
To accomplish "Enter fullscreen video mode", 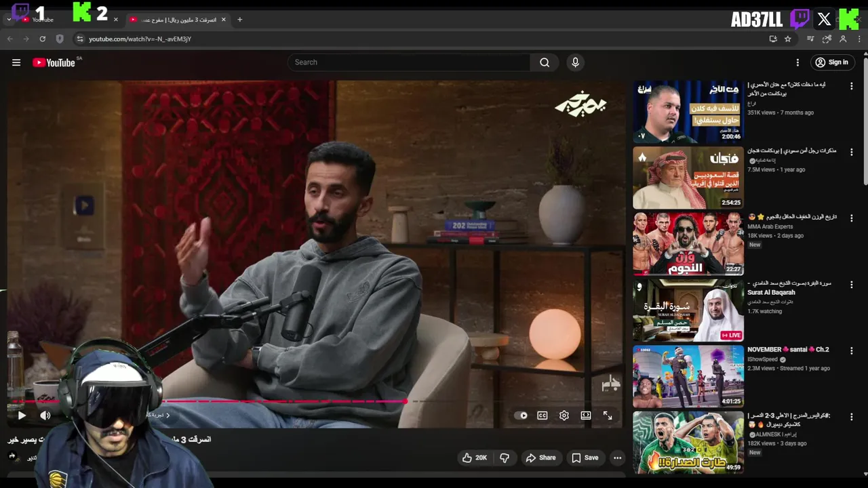I will click(x=608, y=415).
